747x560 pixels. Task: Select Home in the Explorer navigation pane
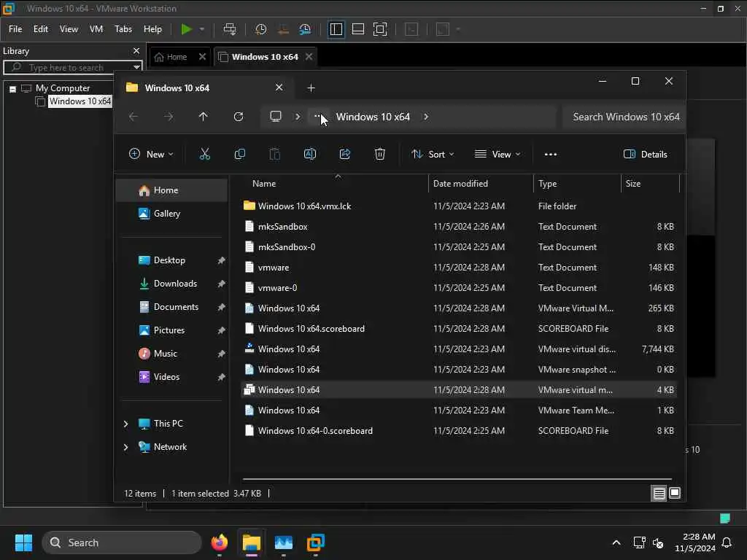[x=172, y=190]
